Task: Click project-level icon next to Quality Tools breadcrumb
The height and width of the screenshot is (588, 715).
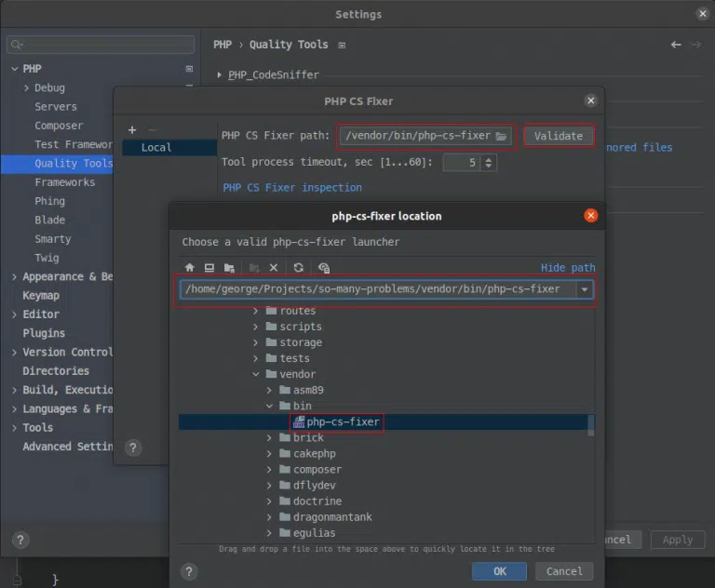Action: 342,46
